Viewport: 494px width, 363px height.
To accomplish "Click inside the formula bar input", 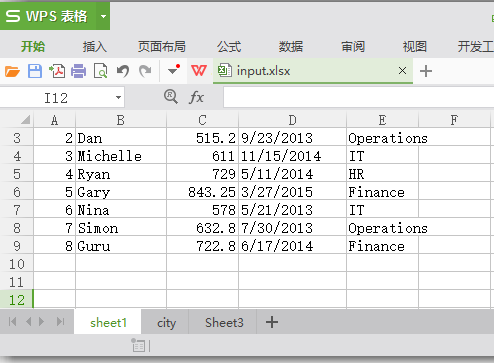I will (x=359, y=98).
